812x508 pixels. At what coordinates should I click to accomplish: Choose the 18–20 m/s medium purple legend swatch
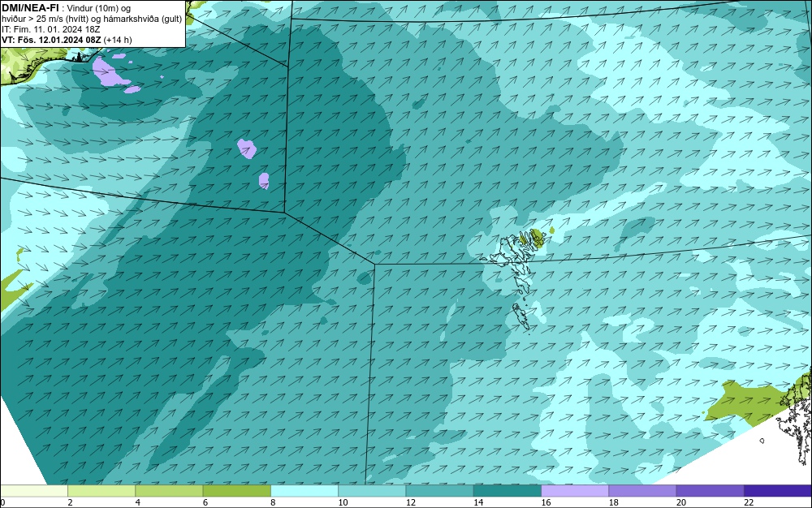click(642, 490)
